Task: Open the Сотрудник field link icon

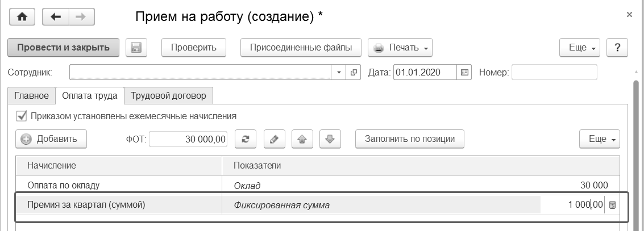Action: 354,73
